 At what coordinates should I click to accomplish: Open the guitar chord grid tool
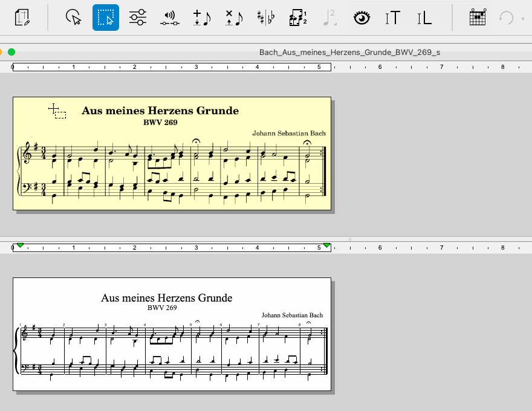coord(478,18)
